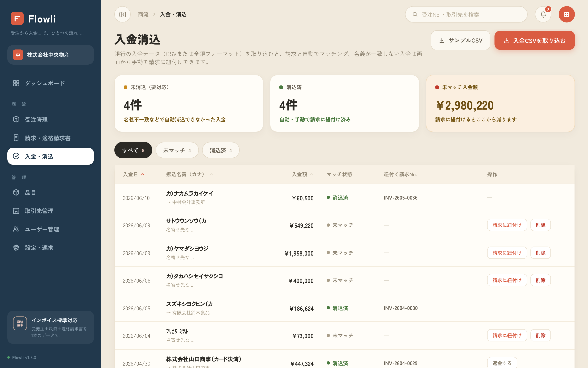Sort by 入金日 column arrow
The image size is (588, 368).
click(x=143, y=175)
